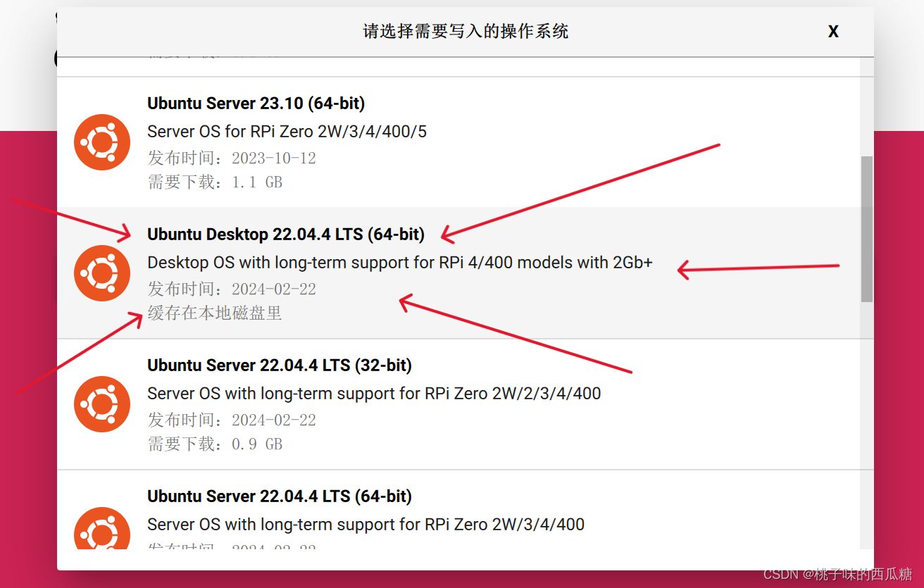Click the 缓存在本地磁盘里 cached-locally label

[x=214, y=313]
